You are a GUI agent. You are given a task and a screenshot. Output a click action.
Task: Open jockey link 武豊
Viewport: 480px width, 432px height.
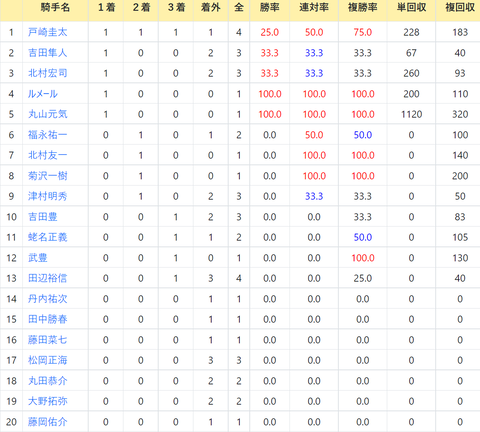click(38, 258)
